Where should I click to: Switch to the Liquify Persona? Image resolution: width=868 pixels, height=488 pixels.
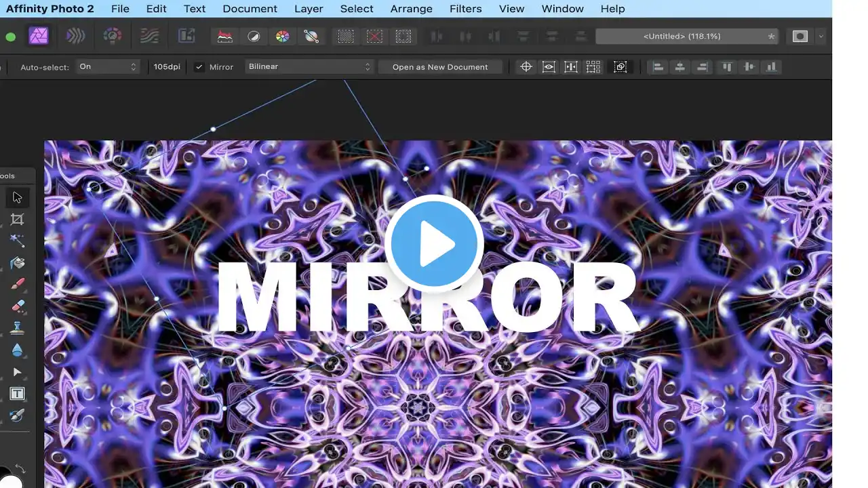pos(75,36)
